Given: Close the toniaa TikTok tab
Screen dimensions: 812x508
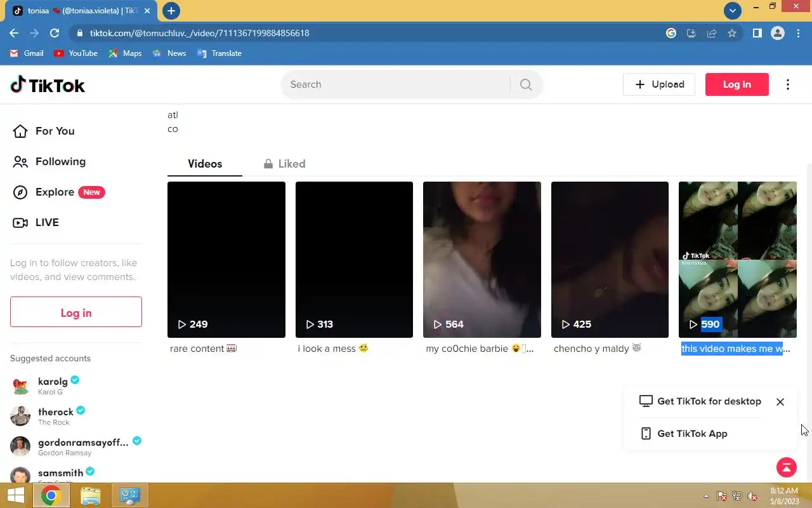Looking at the screenshot, I should (147, 11).
